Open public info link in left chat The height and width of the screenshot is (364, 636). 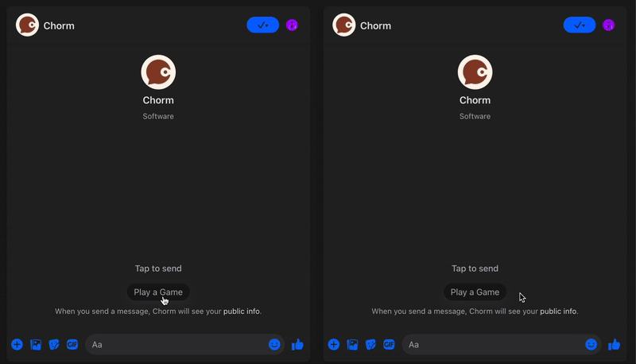242,312
